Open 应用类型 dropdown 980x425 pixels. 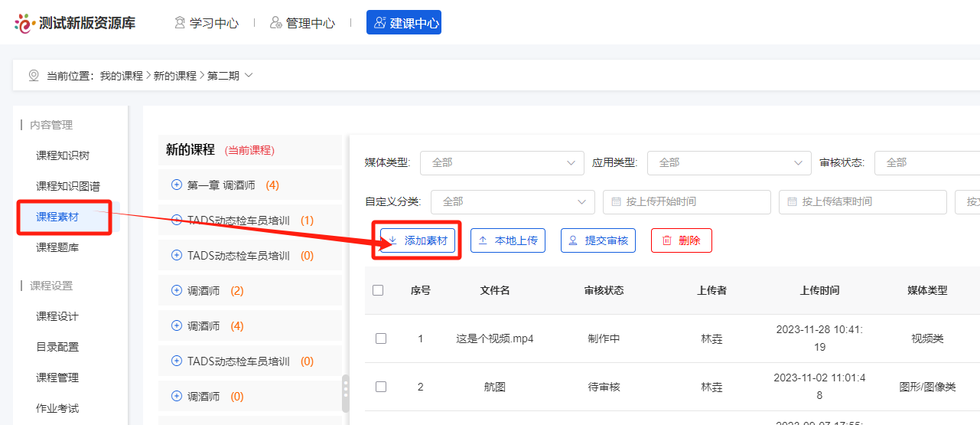tap(729, 162)
